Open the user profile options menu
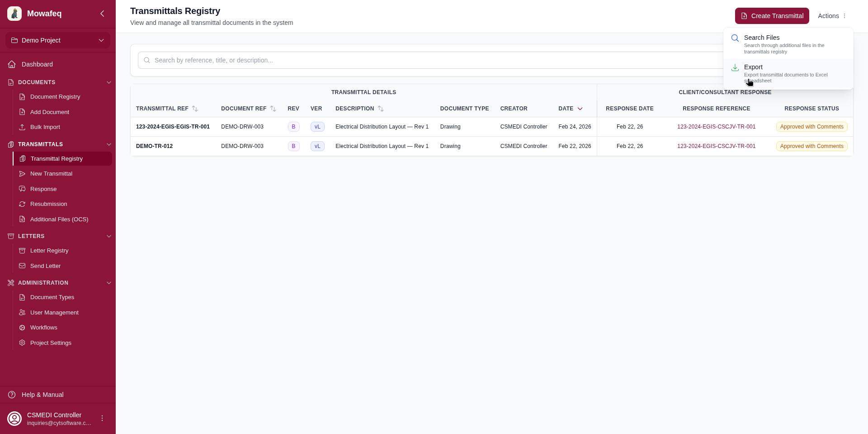Viewport: 868px width, 434px height. 102,418
